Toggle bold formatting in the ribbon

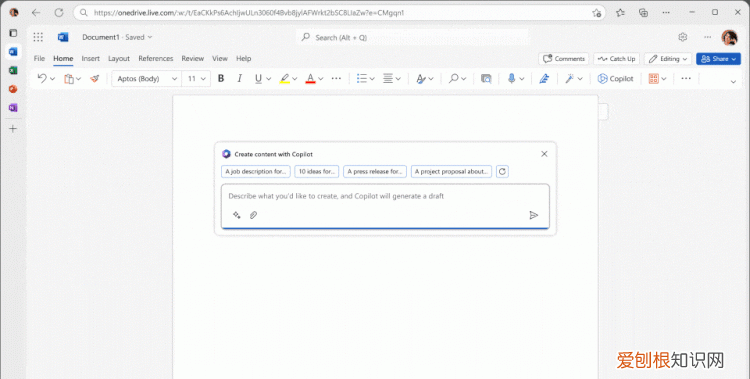click(x=221, y=78)
